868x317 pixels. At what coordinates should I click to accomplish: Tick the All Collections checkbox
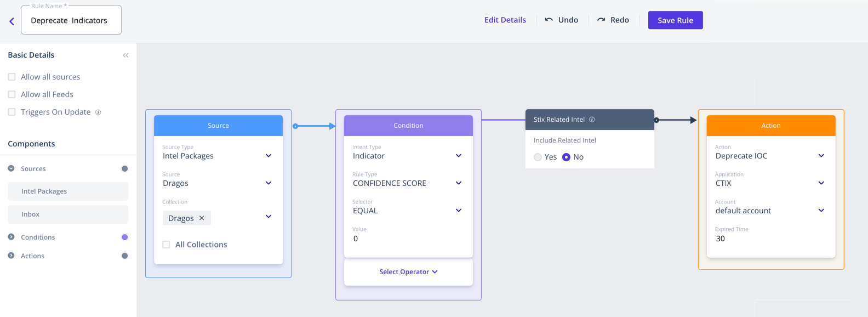pyautogui.click(x=166, y=245)
